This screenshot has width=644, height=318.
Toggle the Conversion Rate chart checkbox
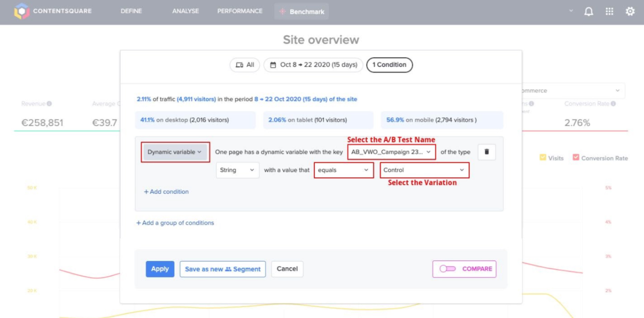tap(576, 158)
